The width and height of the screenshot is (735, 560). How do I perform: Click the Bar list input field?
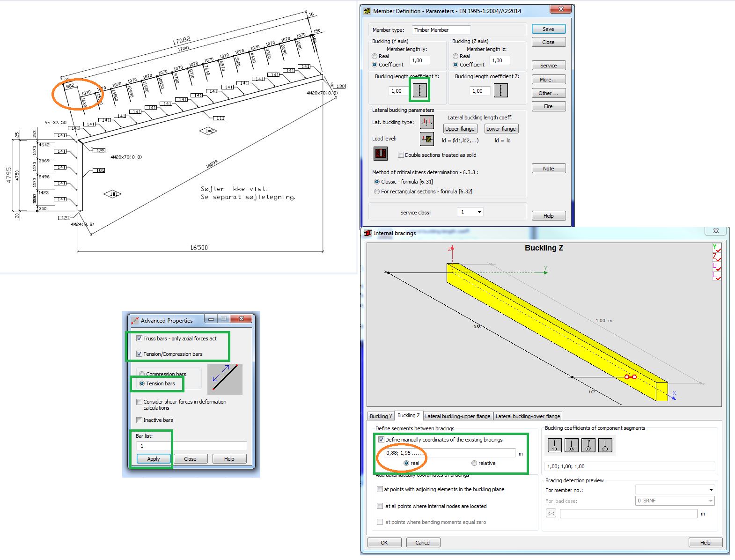pyautogui.click(x=191, y=446)
